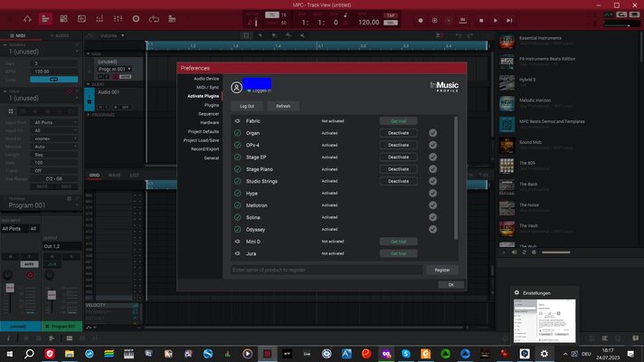Select the Audio Device preferences category
The height and width of the screenshot is (362, 644).
point(206,79)
